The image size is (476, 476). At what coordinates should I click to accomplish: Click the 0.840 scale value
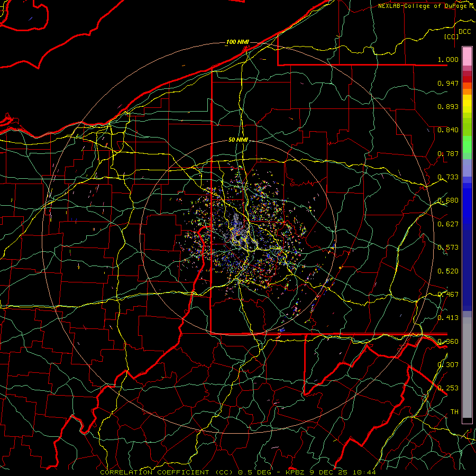[x=448, y=130]
